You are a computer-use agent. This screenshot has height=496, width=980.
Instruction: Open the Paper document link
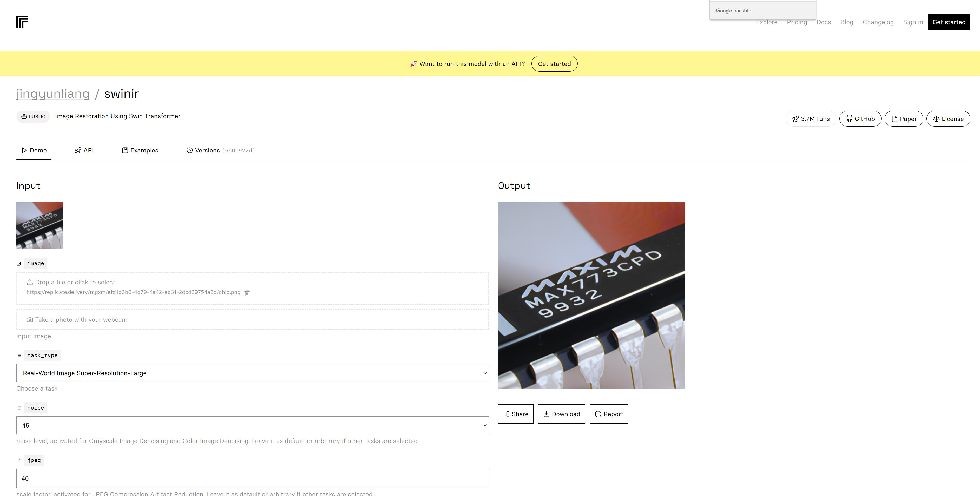pos(904,119)
